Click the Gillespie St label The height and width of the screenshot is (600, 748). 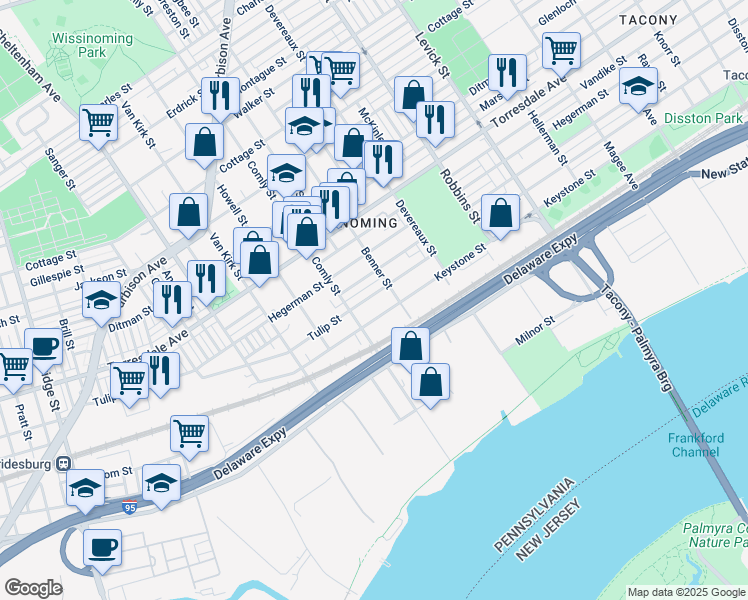pos(57,276)
